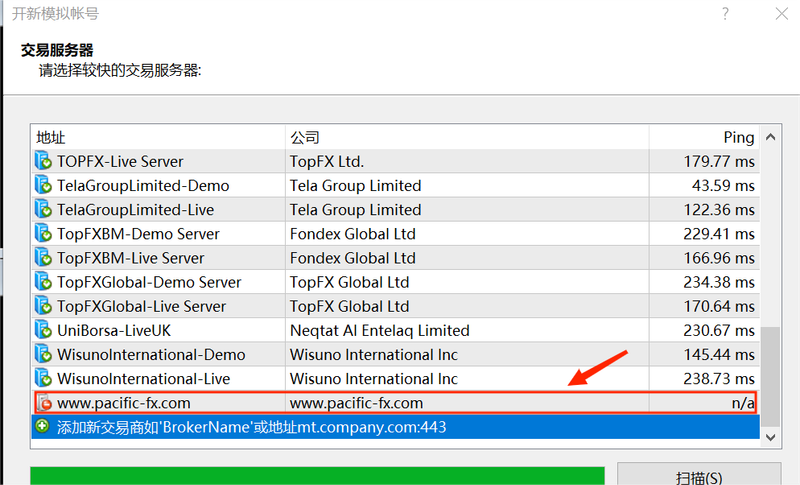Select the add new broker row '添加新交易商如BrokerName'
800x485 pixels.
point(395,427)
